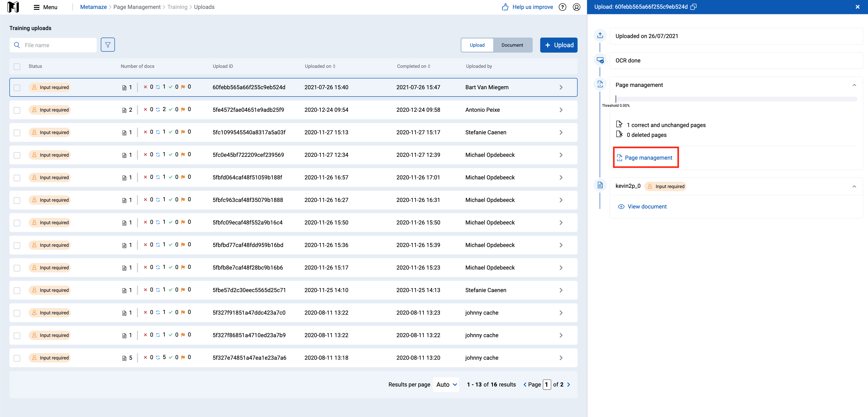This screenshot has width=868, height=417.
Task: Open the hamburger Menu
Action: pos(46,7)
